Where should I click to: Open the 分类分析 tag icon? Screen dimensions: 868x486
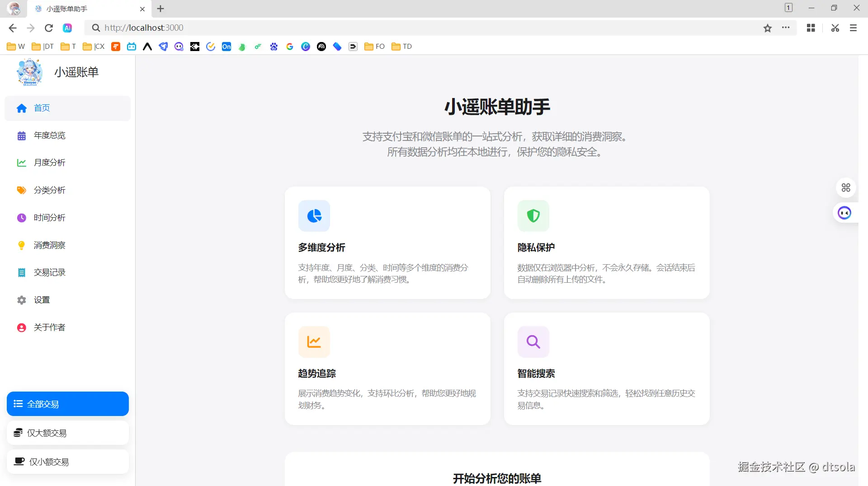point(21,190)
